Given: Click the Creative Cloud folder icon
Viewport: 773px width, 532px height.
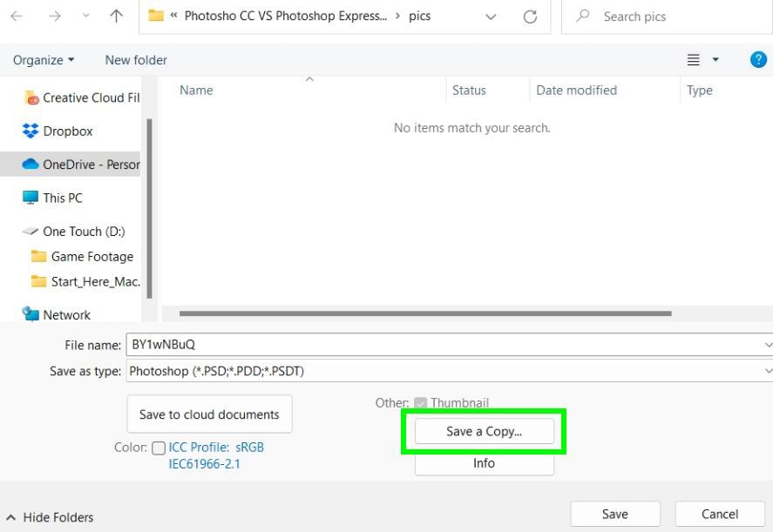Looking at the screenshot, I should 31,98.
